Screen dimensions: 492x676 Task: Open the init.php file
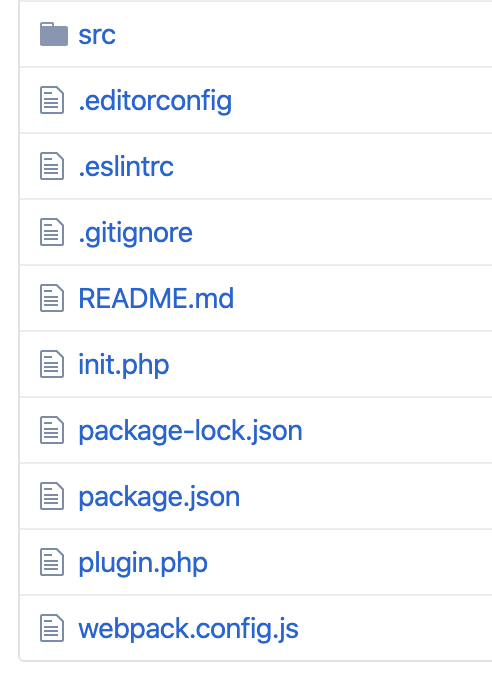[x=124, y=366]
